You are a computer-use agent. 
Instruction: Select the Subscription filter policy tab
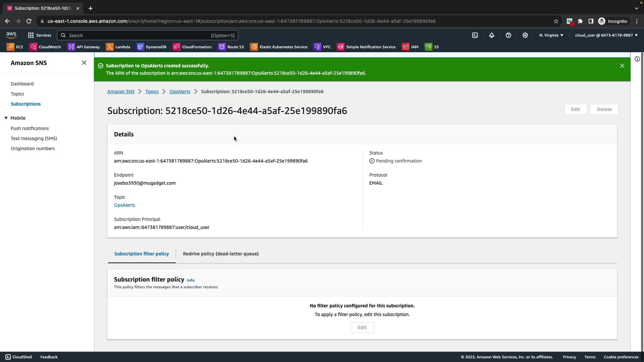coord(142,254)
